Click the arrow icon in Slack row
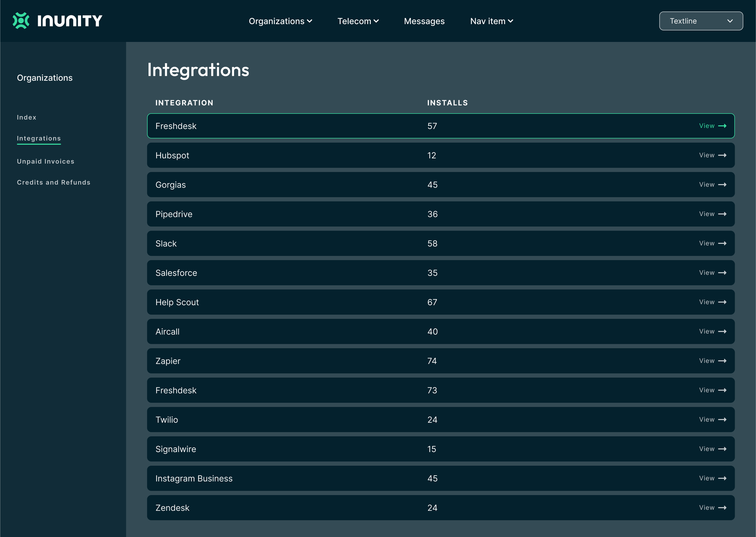 click(722, 243)
